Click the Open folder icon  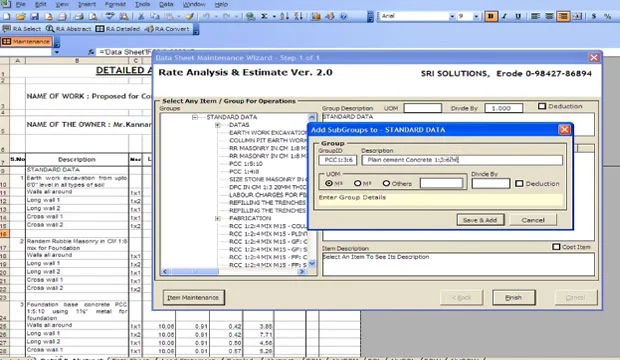click(21, 16)
